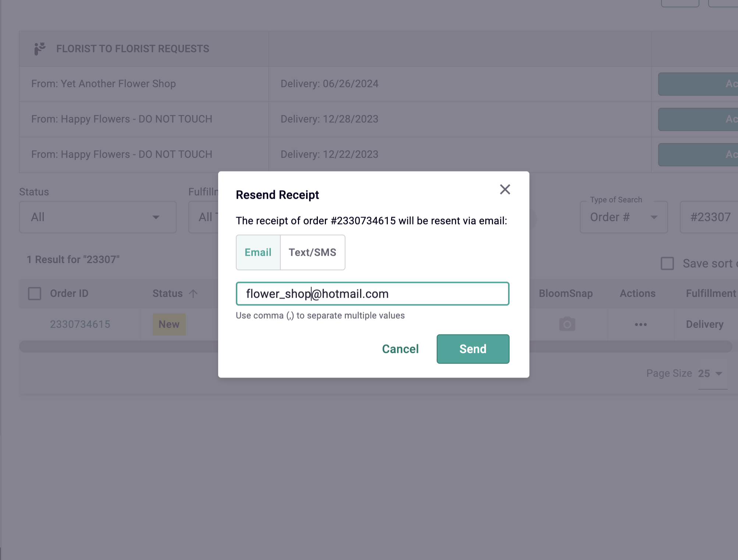The width and height of the screenshot is (738, 560).
Task: Open the three-dot Actions menu for order 2330734615
Action: point(641,325)
